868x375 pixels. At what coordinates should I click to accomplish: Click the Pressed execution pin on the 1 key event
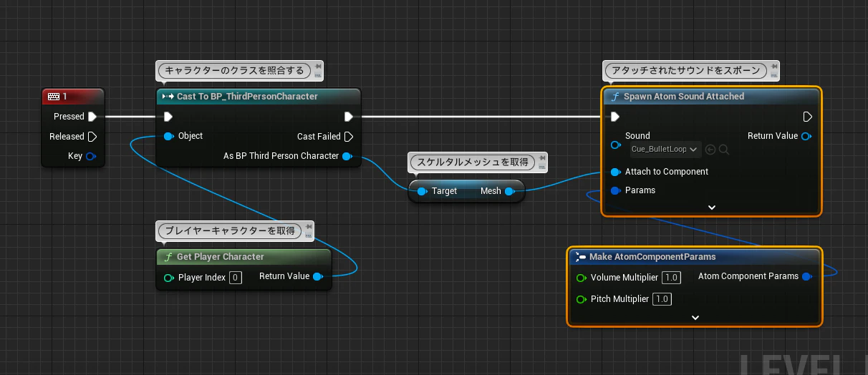click(x=92, y=117)
